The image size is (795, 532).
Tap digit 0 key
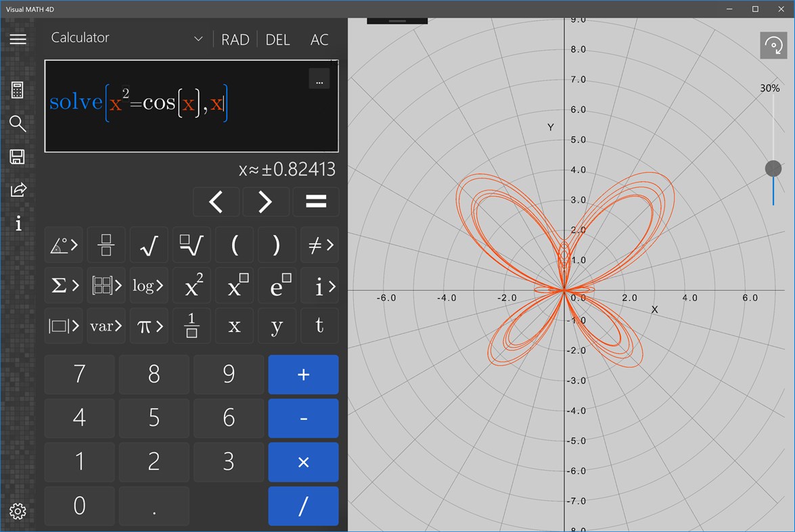coord(79,506)
